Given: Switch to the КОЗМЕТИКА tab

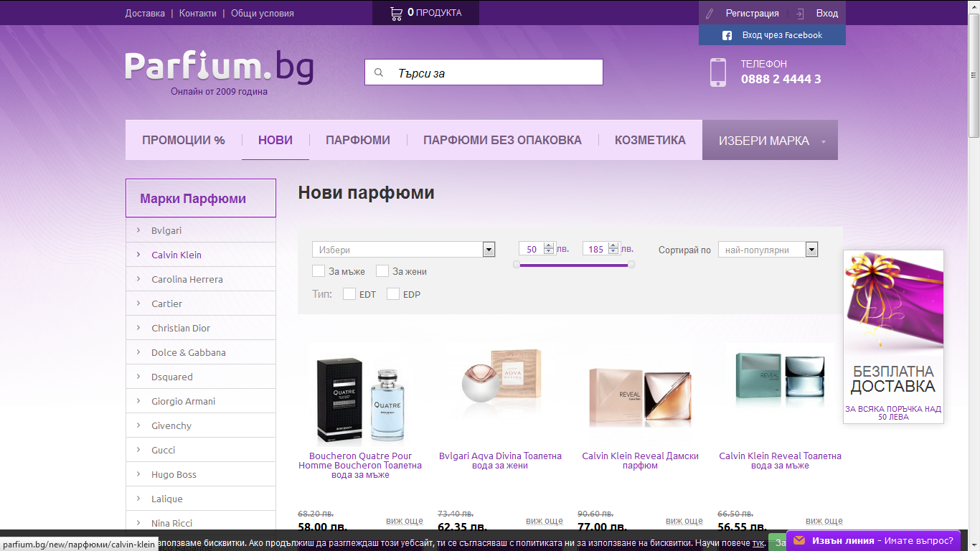Looking at the screenshot, I should click(649, 140).
